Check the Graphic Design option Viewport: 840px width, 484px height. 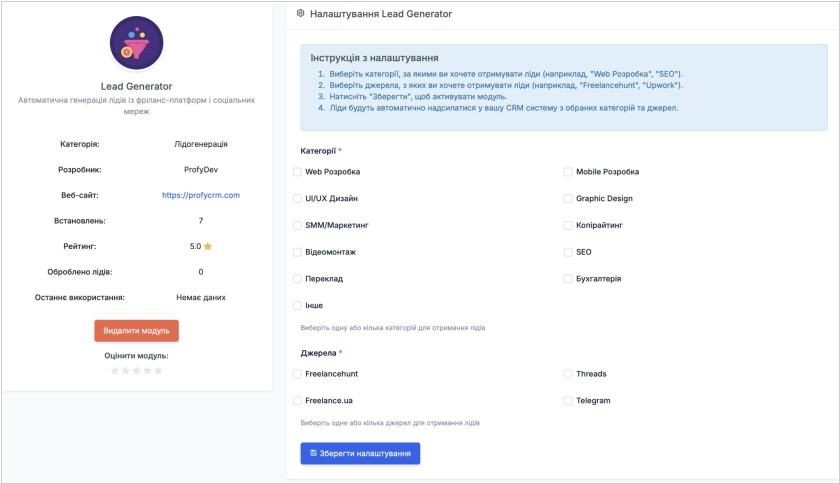pos(568,199)
